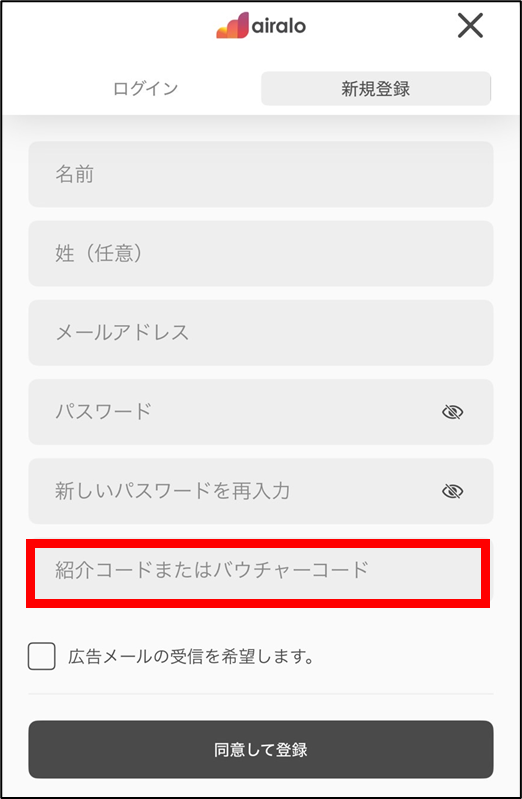The image size is (522, 799).
Task: Select the メールアドレス input field
Action: [260, 333]
